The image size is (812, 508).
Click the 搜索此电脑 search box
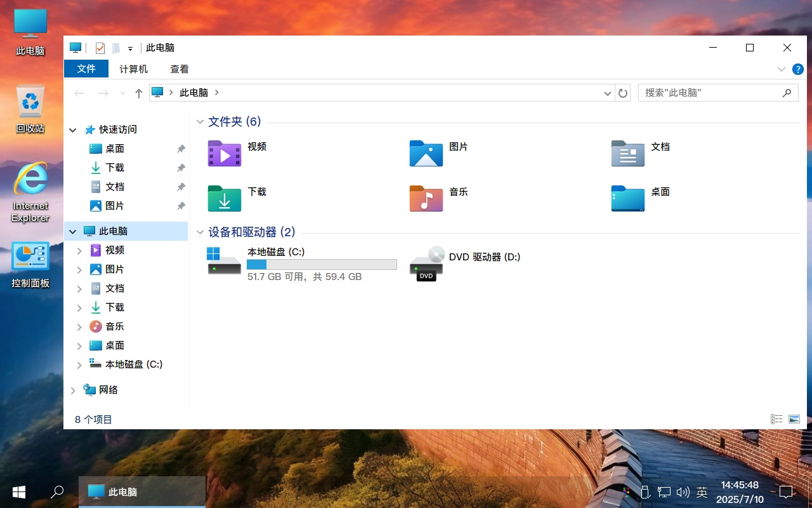pos(710,93)
